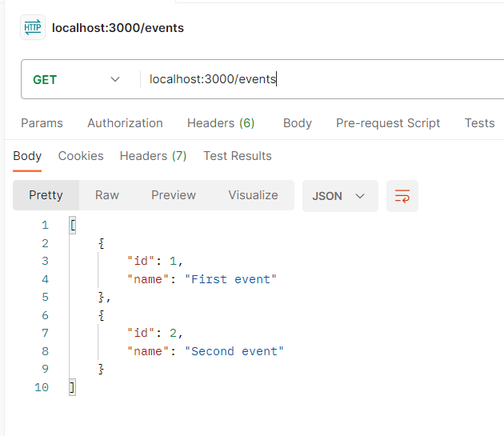This screenshot has height=436, width=504.
Task: Go to the Pre-request Script tab
Action: (x=388, y=123)
